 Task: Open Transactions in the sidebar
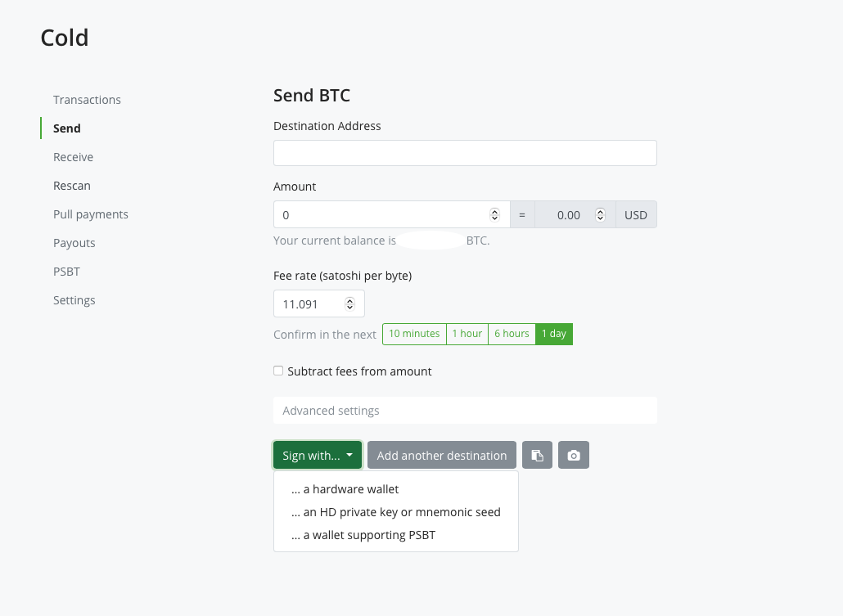coord(87,100)
